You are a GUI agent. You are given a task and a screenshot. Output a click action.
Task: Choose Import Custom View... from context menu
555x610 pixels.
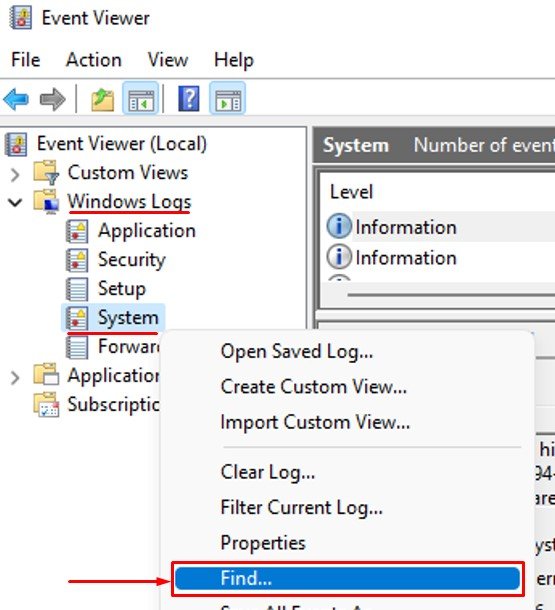(347, 422)
